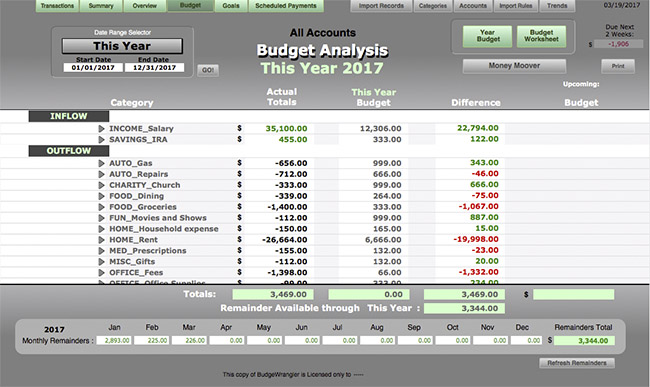
Task: Open the Accounts tab
Action: click(x=473, y=6)
